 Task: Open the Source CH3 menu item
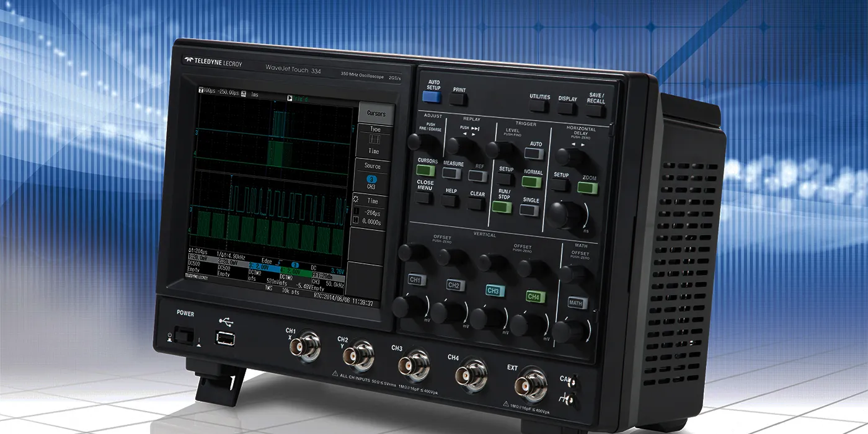(372, 177)
